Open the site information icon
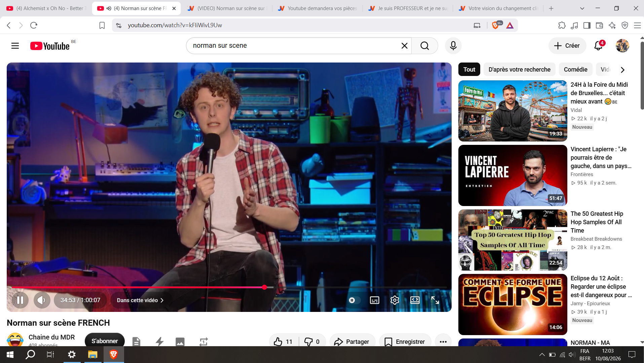644x363 pixels. (118, 25)
